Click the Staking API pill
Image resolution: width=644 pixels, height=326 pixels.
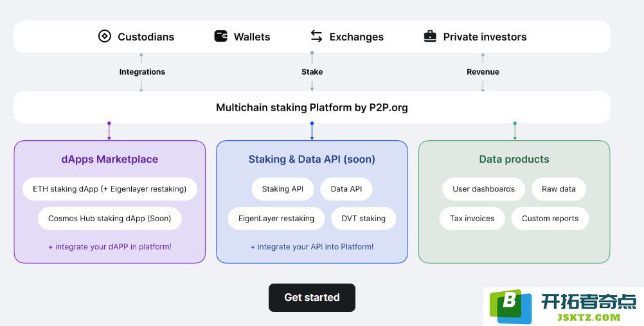(x=283, y=189)
